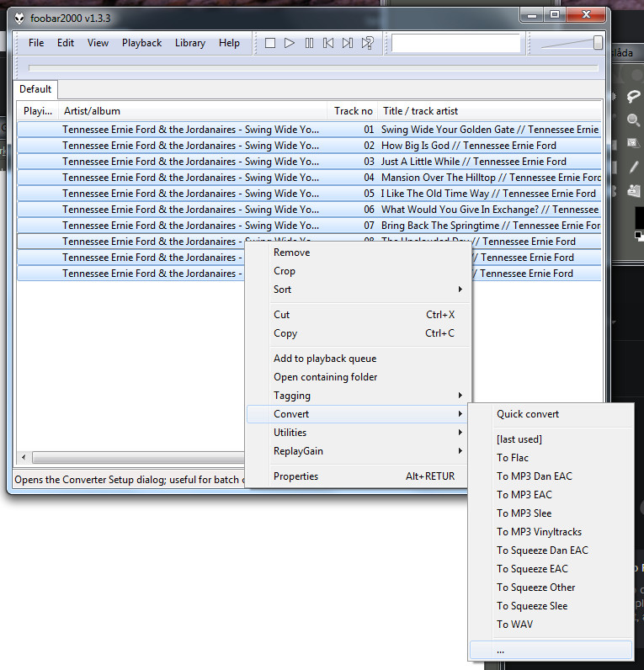Viewport: 644px width, 670px height.
Task: Choose the To WAV preset
Action: click(551, 625)
